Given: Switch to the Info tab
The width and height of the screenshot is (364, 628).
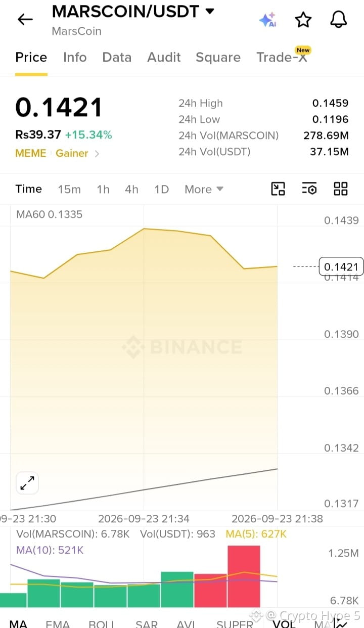Looking at the screenshot, I should tap(75, 58).
